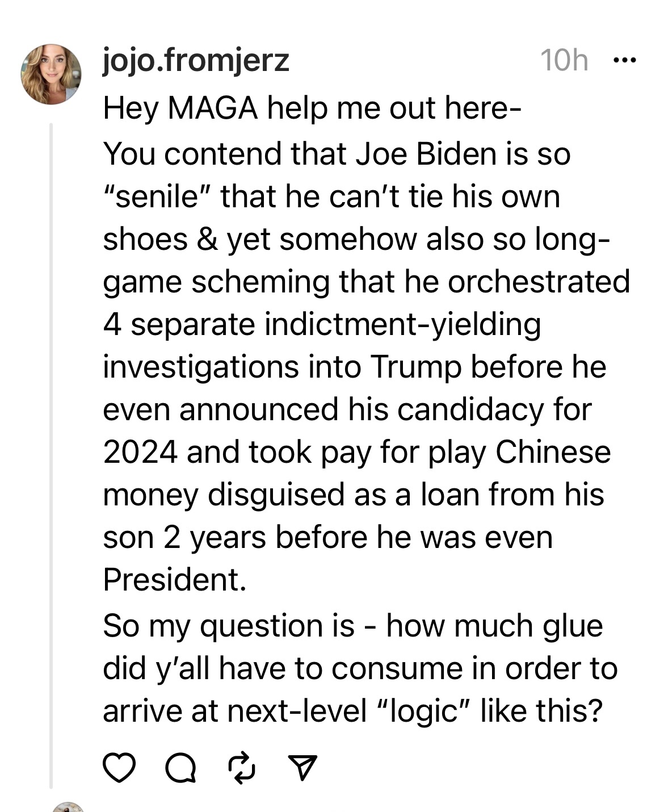Viewport: 664px width, 812px height.
Task: Click the quoted word "senile" in the post
Action: tap(157, 196)
